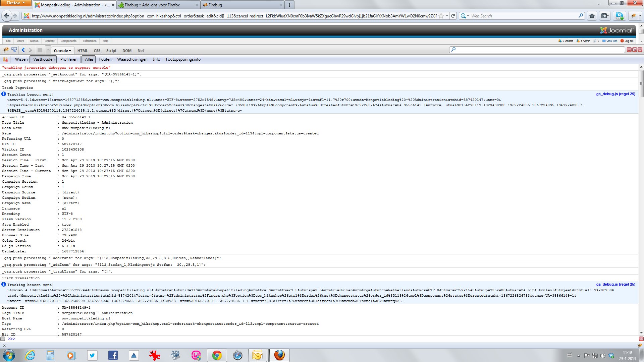
Task: Switch to the Net panel tab
Action: pyautogui.click(x=141, y=51)
